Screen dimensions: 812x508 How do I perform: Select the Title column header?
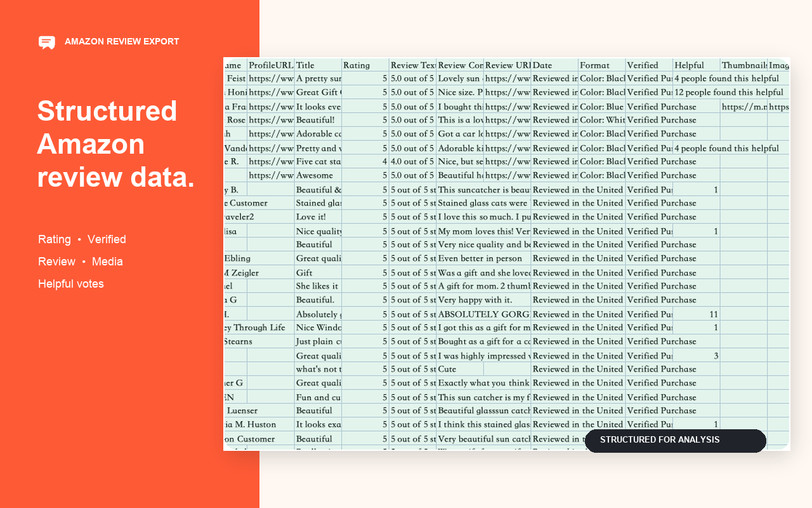click(318, 65)
